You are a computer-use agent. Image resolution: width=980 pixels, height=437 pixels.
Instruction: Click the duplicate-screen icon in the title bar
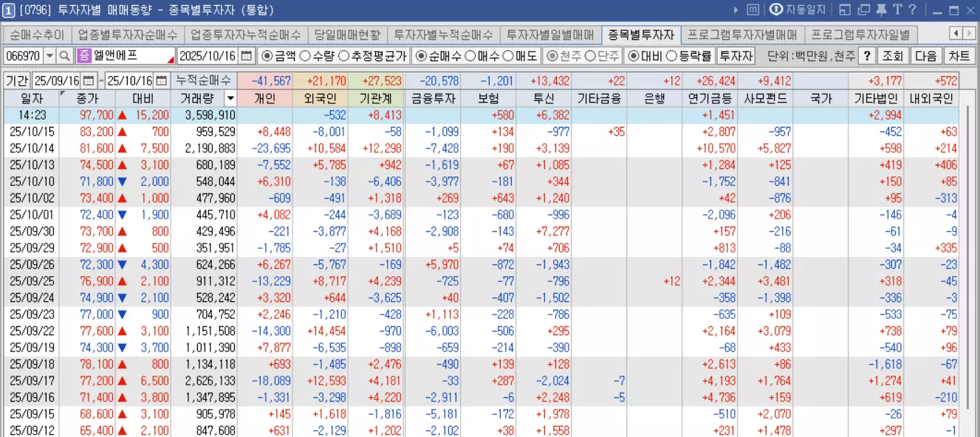click(x=864, y=9)
